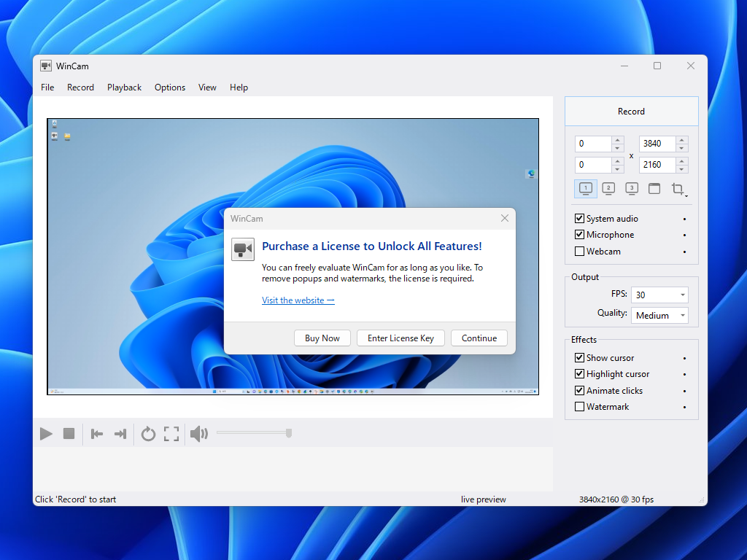
Task: Toggle fullscreen preview mode
Action: (x=171, y=433)
